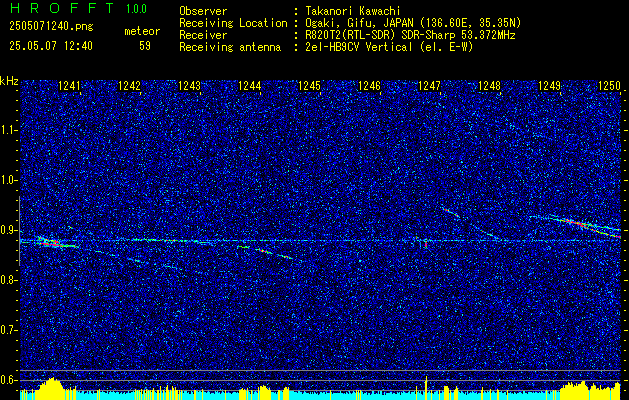Click the 1.0 frequency axis label
This screenshot has width=629, height=400.
[9, 181]
